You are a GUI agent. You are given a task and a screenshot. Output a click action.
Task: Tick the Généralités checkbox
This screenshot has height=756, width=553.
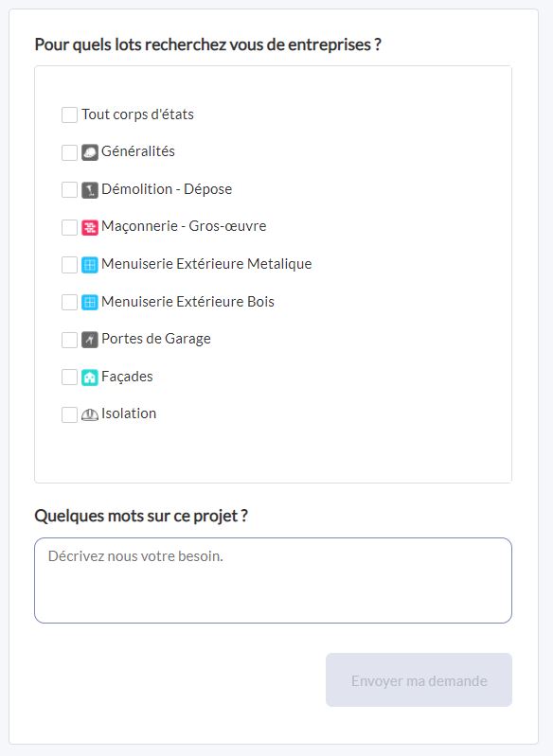69,152
